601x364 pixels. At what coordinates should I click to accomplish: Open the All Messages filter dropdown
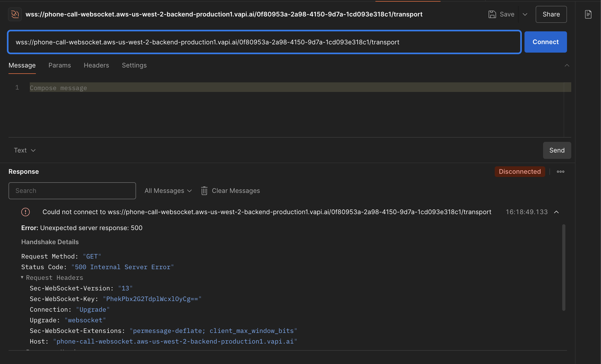point(168,191)
